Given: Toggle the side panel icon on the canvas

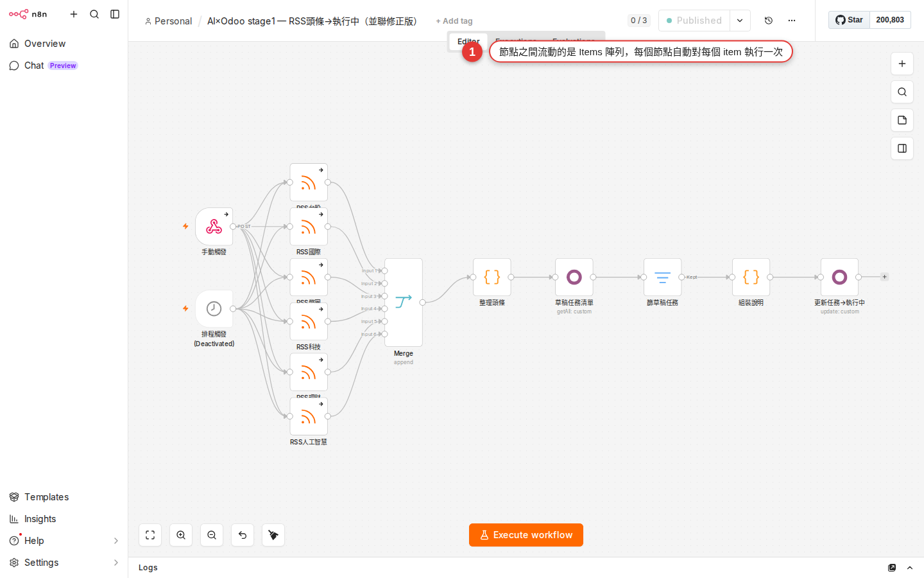Looking at the screenshot, I should click(x=902, y=148).
